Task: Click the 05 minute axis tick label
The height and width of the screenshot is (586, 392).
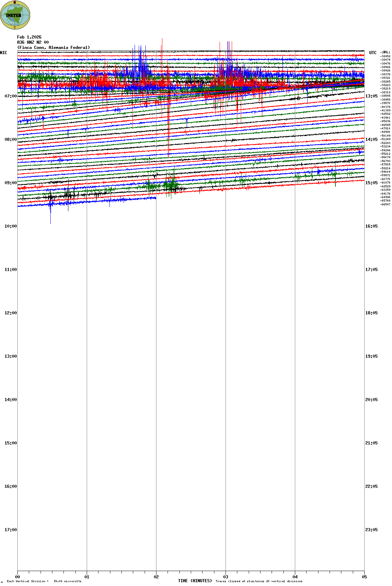Action: coord(364,577)
